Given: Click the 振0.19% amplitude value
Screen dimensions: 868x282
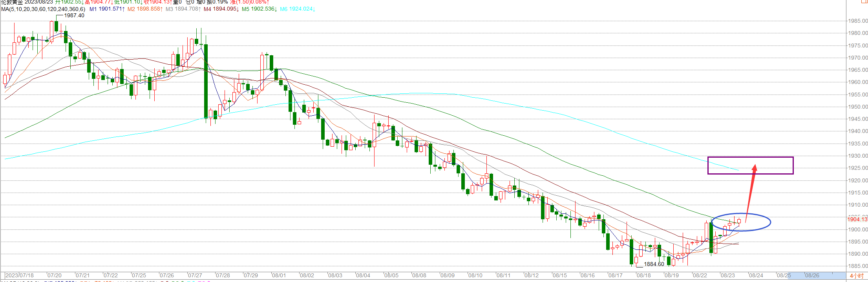Looking at the screenshot, I should tap(217, 2).
